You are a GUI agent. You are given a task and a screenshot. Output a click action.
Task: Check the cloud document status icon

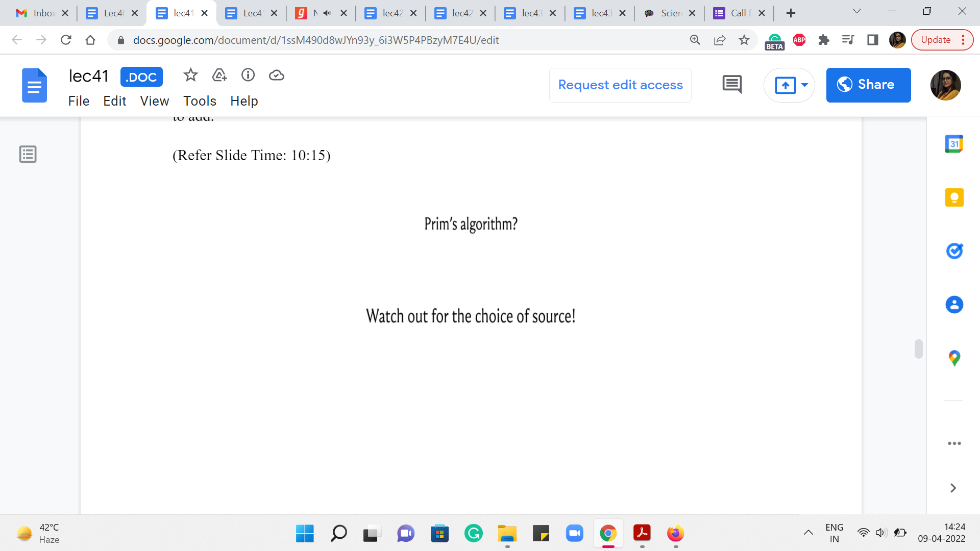point(276,76)
